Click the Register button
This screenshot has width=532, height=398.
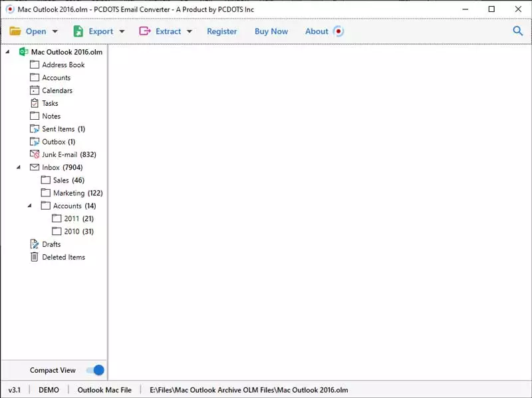point(221,31)
